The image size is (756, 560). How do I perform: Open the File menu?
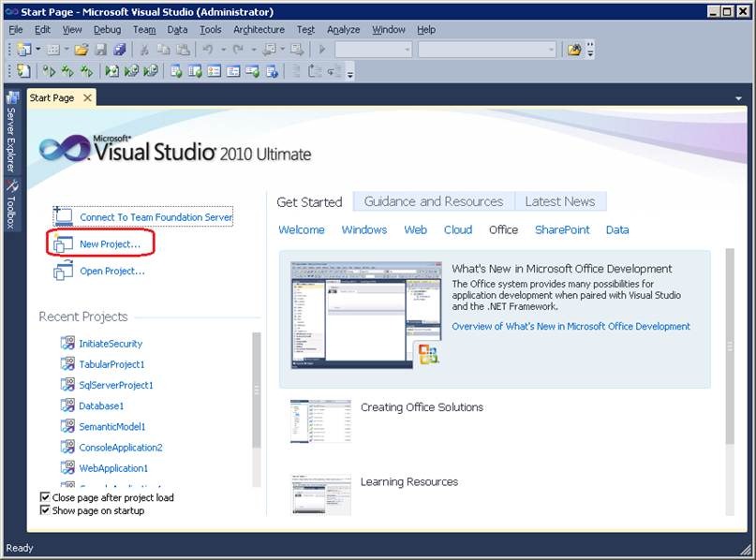click(x=16, y=30)
